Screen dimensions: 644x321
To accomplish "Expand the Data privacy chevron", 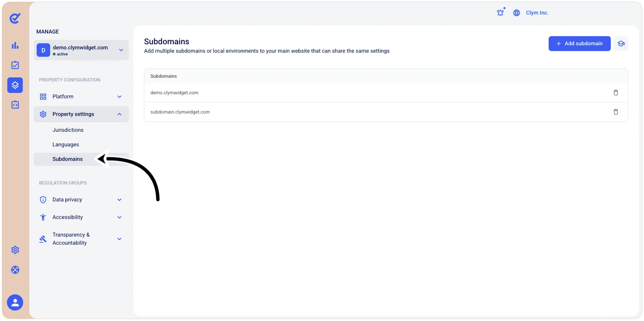I will [119, 200].
